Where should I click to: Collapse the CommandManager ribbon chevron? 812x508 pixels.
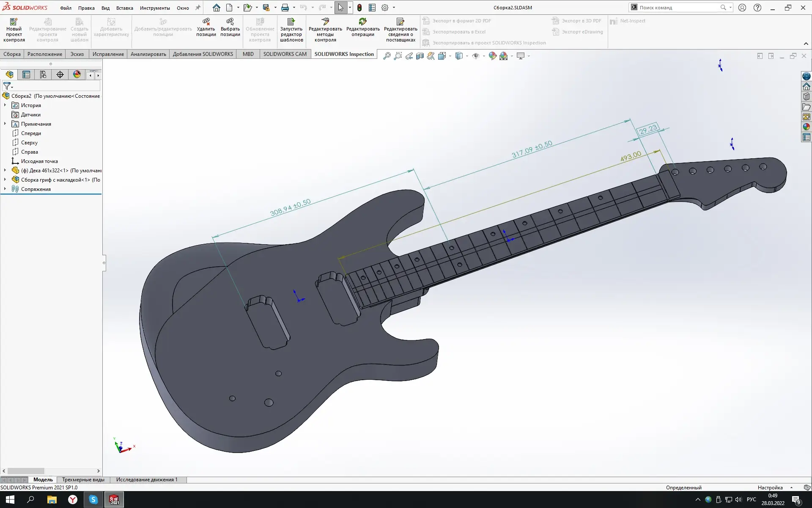806,44
